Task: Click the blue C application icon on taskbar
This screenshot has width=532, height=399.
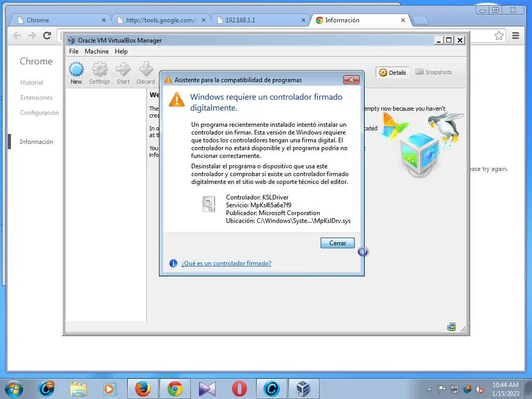Action: [271, 389]
